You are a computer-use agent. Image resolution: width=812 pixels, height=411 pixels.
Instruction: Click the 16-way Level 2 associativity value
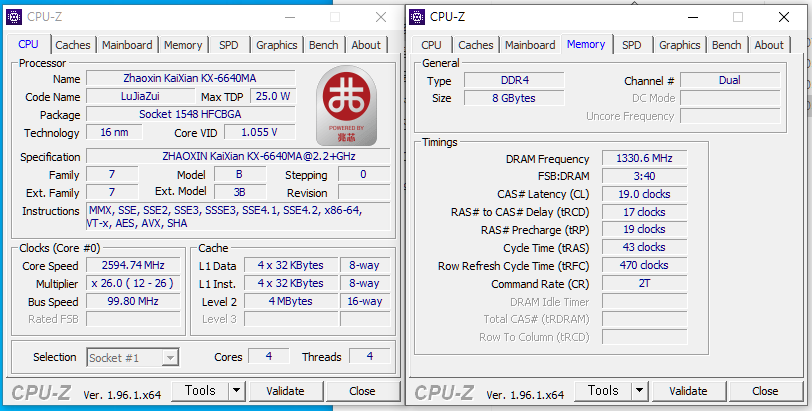[365, 301]
